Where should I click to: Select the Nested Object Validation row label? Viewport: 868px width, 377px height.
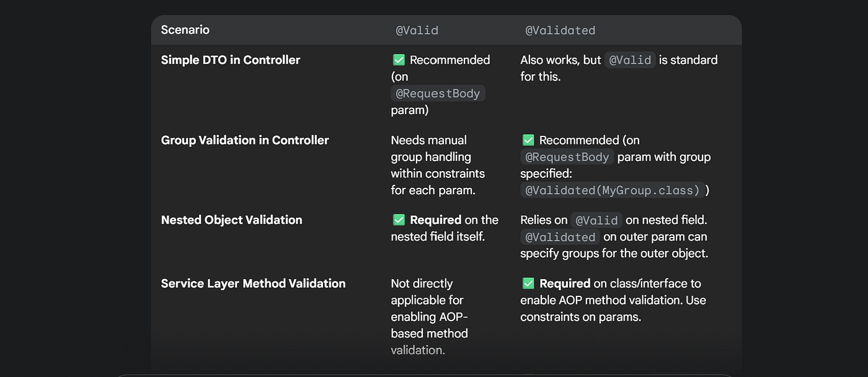(x=231, y=220)
